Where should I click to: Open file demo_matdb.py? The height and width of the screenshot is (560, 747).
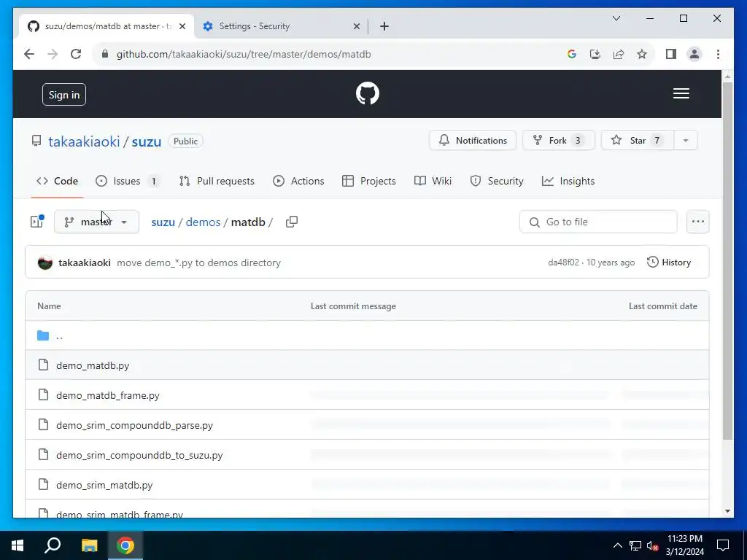coord(93,366)
